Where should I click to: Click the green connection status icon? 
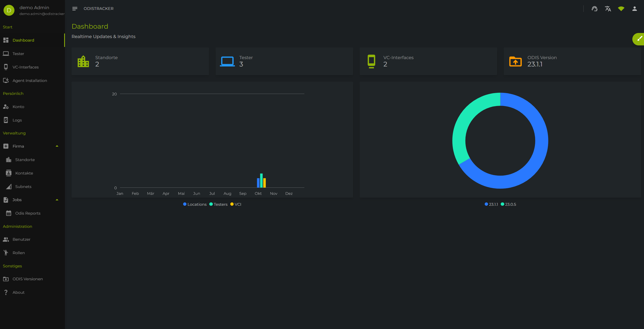click(x=621, y=9)
